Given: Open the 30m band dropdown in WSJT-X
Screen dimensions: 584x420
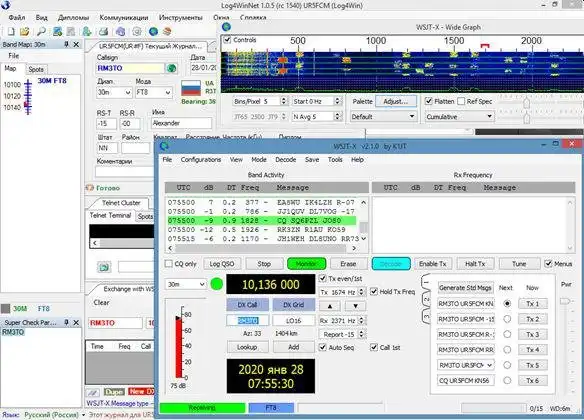Looking at the screenshot, I should coord(185,284).
